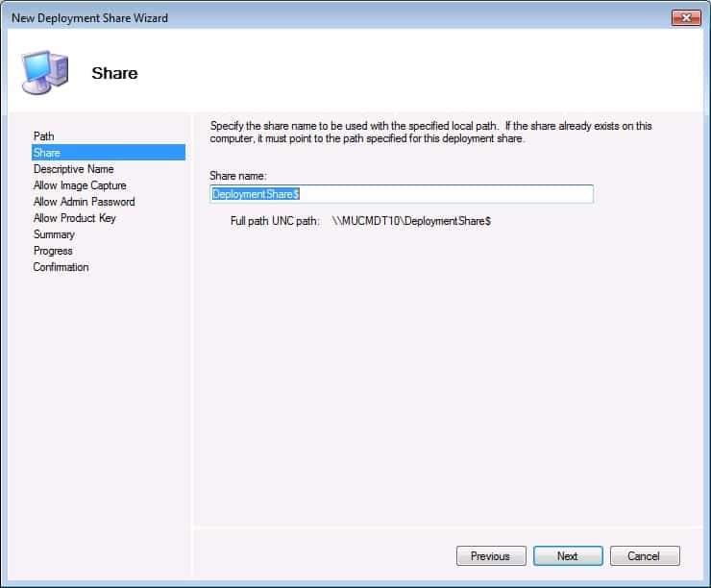Click the Next button
The width and height of the screenshot is (711, 588).
tap(568, 555)
